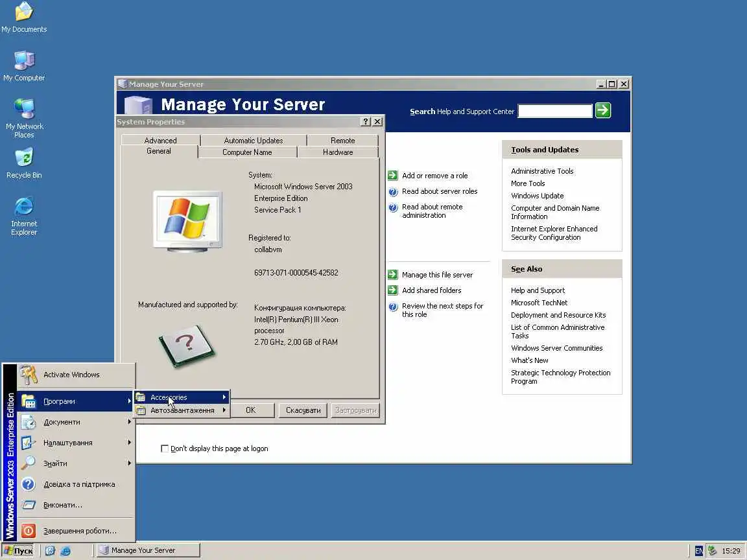This screenshot has width=747, height=560.
Task: Click the Activate Windows keys icon
Action: coord(29,375)
